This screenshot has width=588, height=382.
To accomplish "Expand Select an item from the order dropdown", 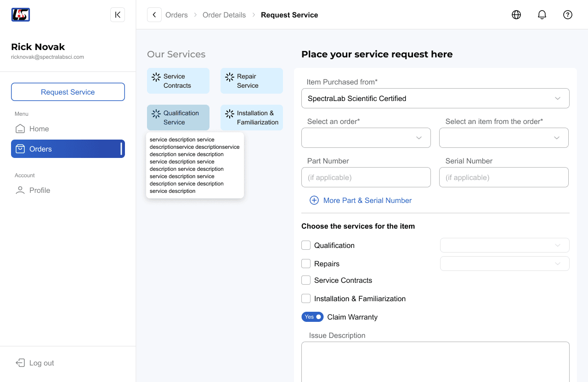I will pos(504,138).
